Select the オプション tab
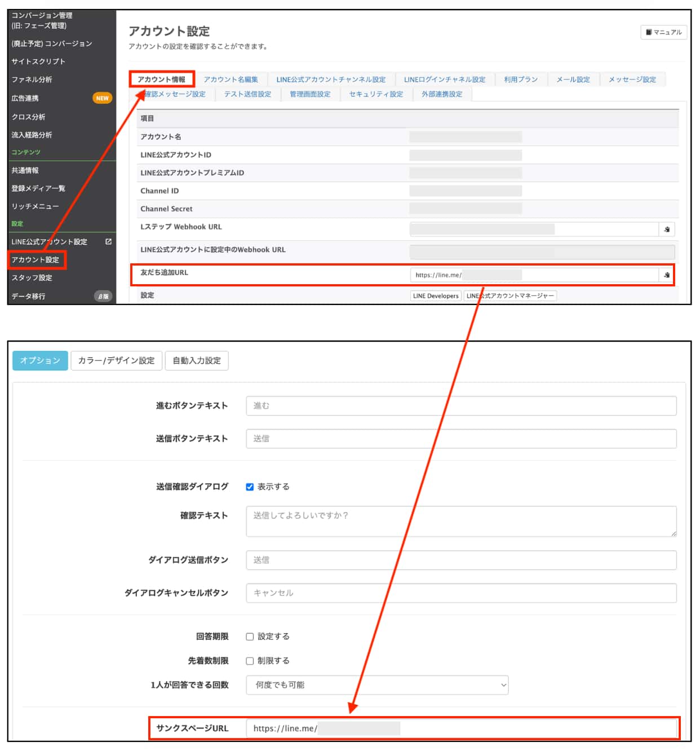Viewport: 700px width, 751px height. point(39,360)
